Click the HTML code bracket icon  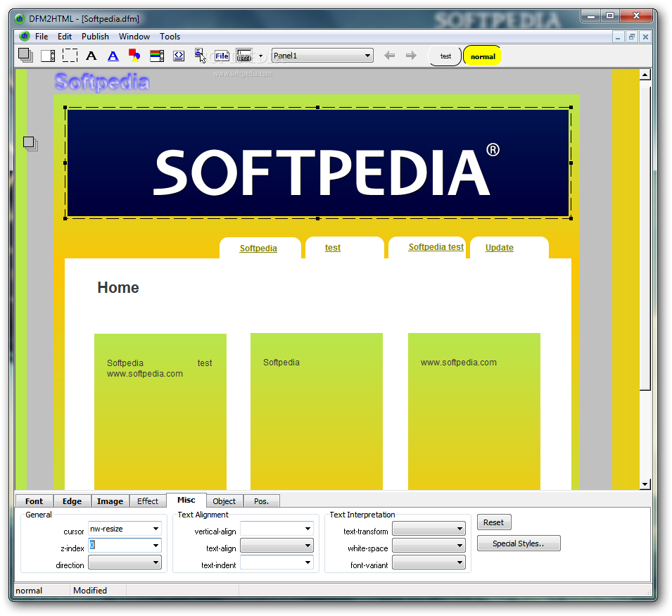(179, 56)
